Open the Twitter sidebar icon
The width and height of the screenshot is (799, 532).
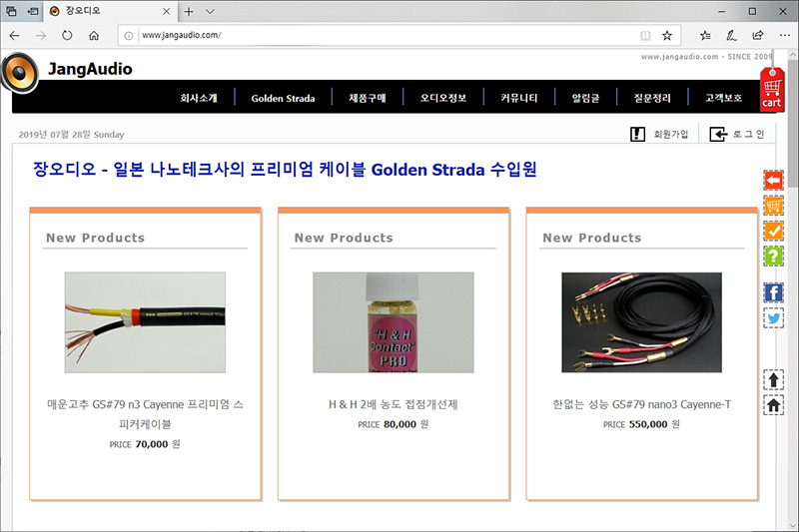773,318
